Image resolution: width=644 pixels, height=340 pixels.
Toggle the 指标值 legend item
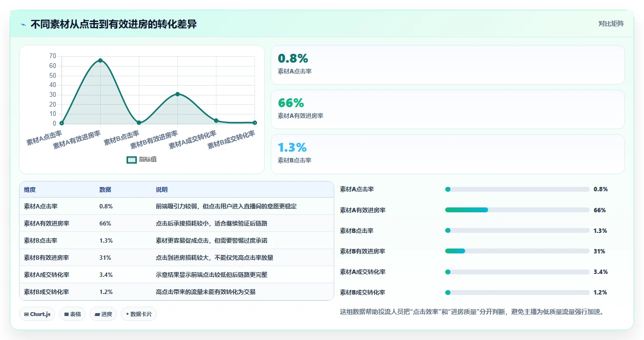[142, 159]
